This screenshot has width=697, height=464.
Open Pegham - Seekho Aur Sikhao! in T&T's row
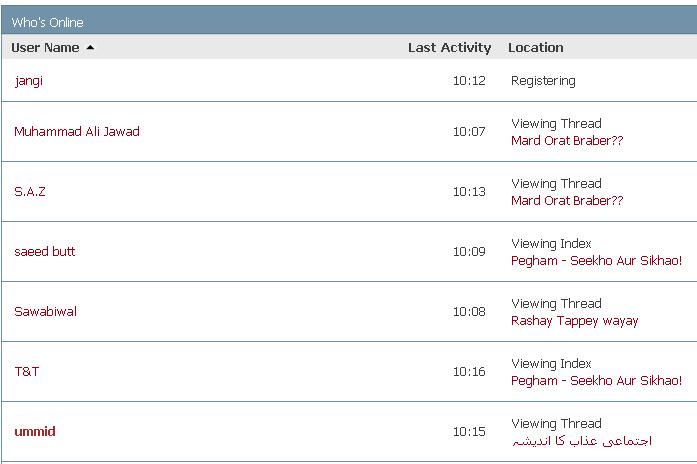point(596,381)
